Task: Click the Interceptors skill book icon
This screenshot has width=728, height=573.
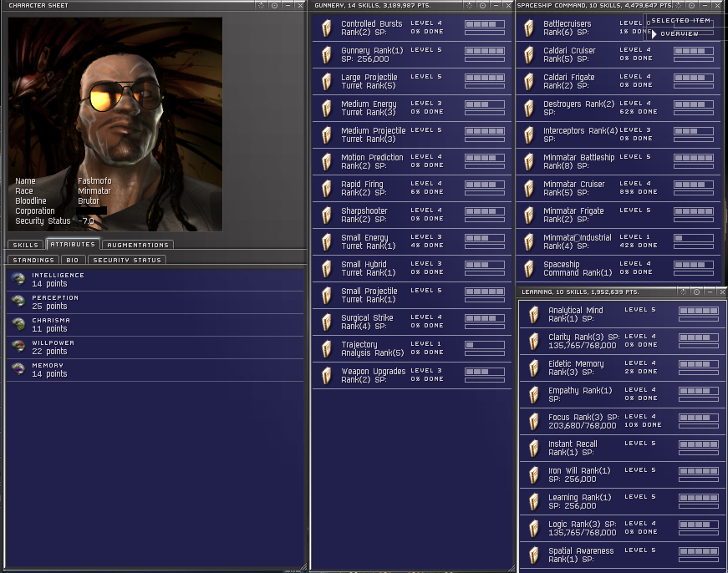Action: click(529, 135)
